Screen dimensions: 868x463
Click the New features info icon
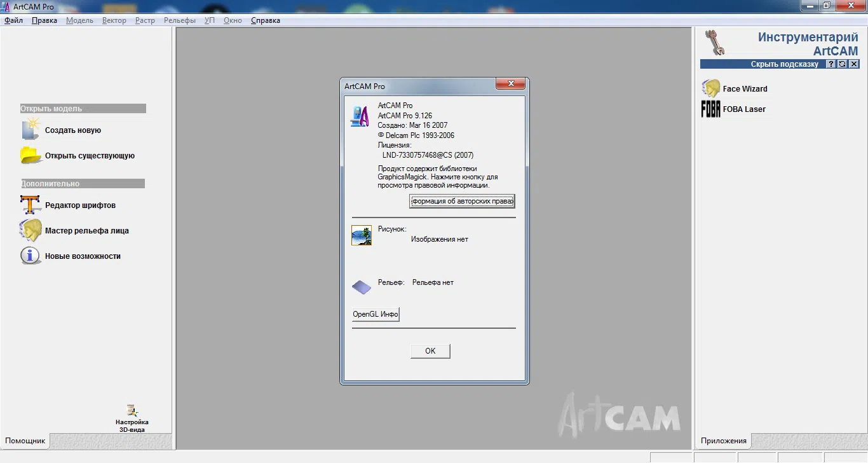coord(31,256)
